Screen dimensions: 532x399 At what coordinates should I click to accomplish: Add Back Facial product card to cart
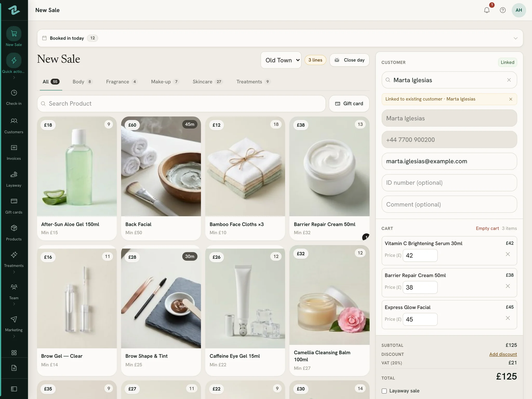(x=161, y=178)
